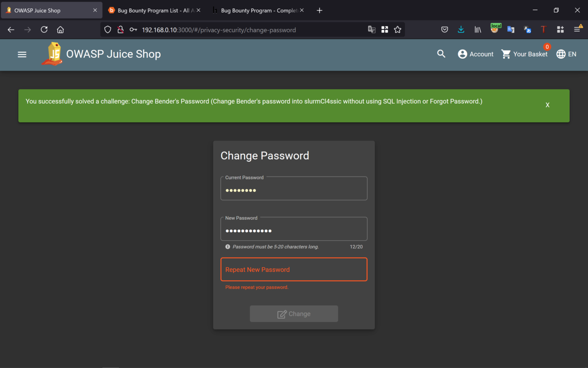Open the EN language selector
The width and height of the screenshot is (588, 368).
coord(566,54)
